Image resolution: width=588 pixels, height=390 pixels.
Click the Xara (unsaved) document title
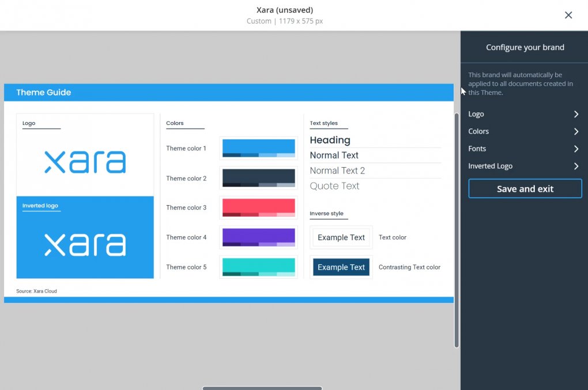(x=285, y=10)
